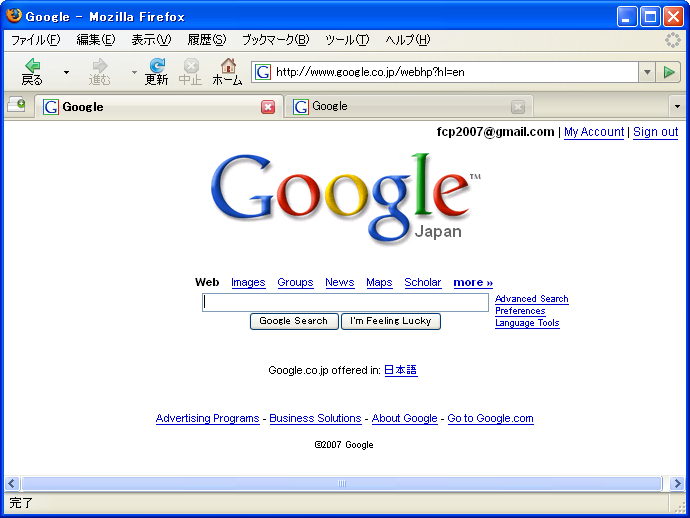Click the Google Search button
Image resolution: width=690 pixels, height=518 pixels.
[294, 321]
